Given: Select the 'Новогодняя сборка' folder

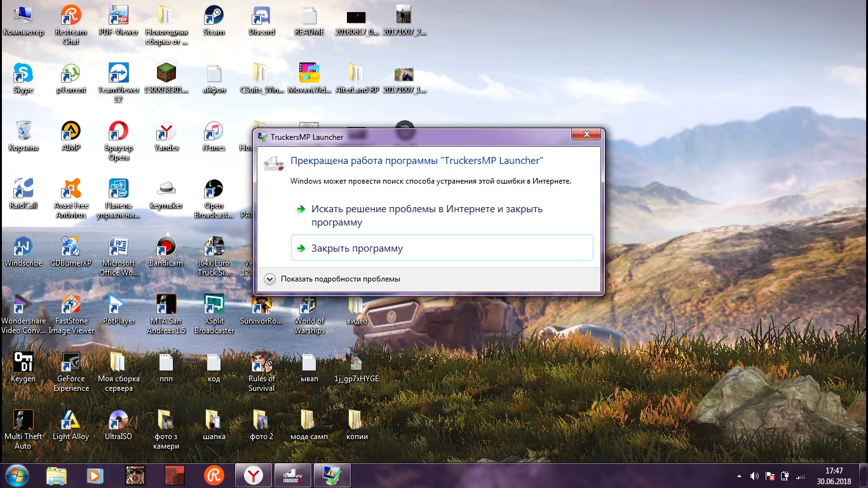Looking at the screenshot, I should pyautogui.click(x=166, y=25).
